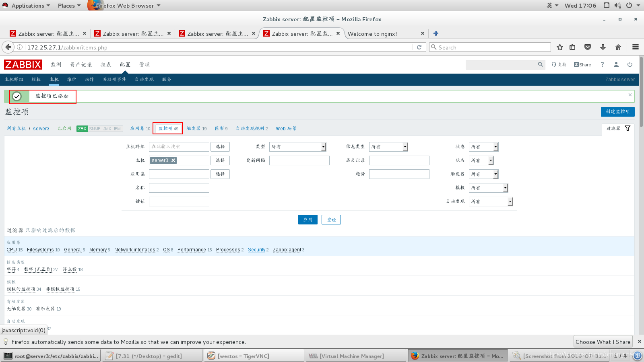Open the 自动发现规则 2 tab

(252, 128)
